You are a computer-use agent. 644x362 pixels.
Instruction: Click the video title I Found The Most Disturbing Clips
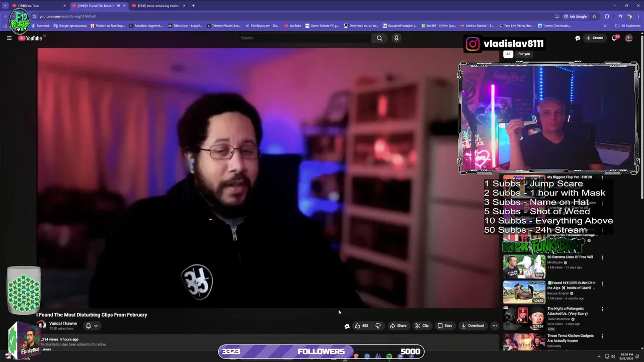coord(92,315)
